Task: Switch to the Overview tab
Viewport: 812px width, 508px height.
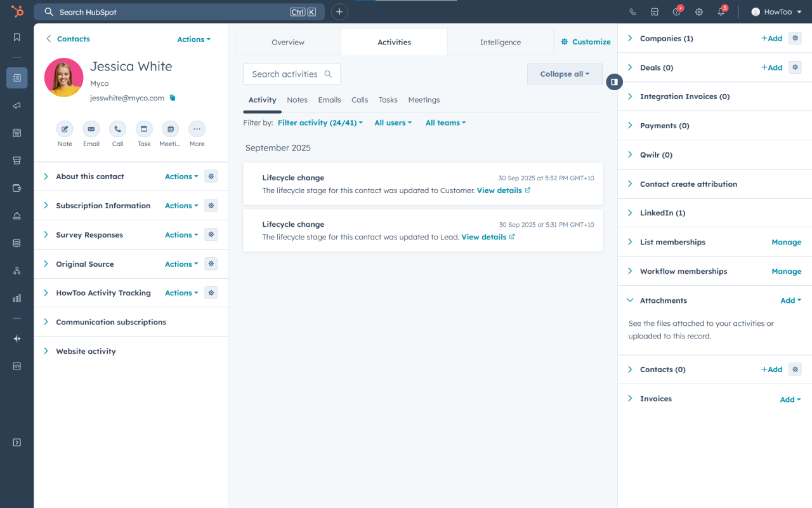Action: pos(288,43)
